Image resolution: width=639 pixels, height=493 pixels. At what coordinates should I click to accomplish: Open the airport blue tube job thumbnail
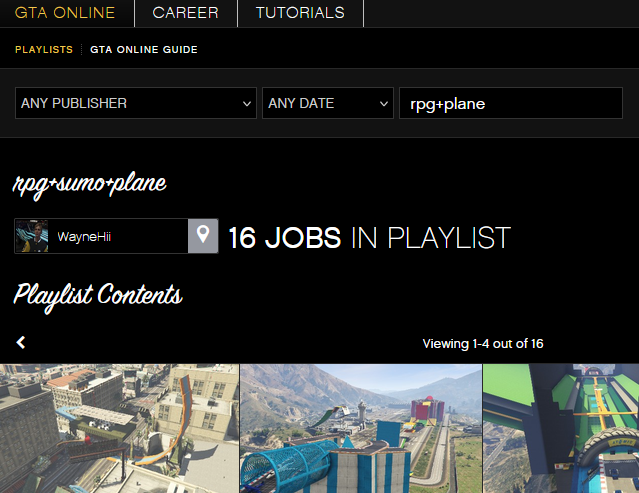[x=361, y=429]
